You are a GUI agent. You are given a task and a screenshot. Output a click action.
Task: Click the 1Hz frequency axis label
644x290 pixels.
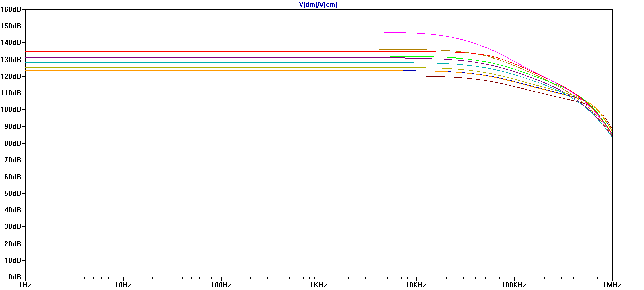pos(25,285)
